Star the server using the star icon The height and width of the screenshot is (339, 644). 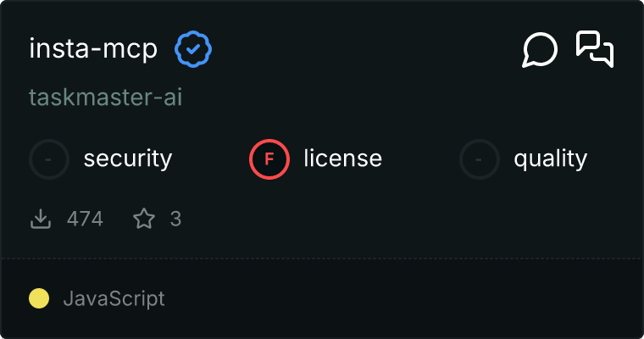[x=144, y=220]
